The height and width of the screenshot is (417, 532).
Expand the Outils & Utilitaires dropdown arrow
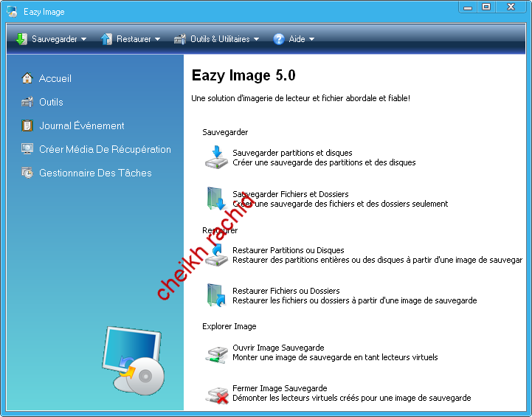click(256, 39)
